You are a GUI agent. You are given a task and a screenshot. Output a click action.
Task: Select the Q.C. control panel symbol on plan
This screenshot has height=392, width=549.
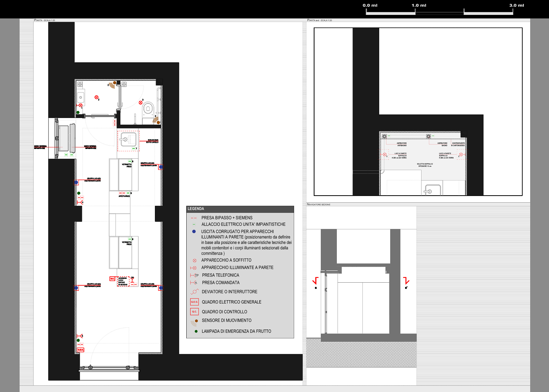113,279
